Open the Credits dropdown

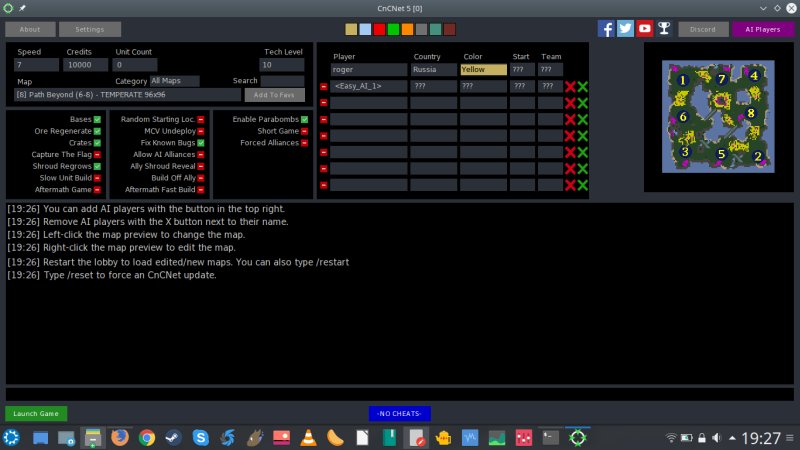[85, 65]
